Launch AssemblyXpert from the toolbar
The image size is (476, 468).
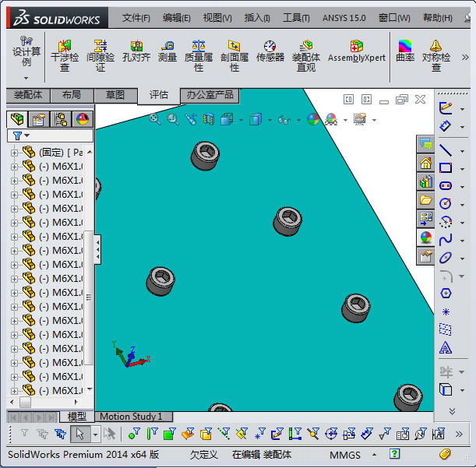[x=356, y=51]
